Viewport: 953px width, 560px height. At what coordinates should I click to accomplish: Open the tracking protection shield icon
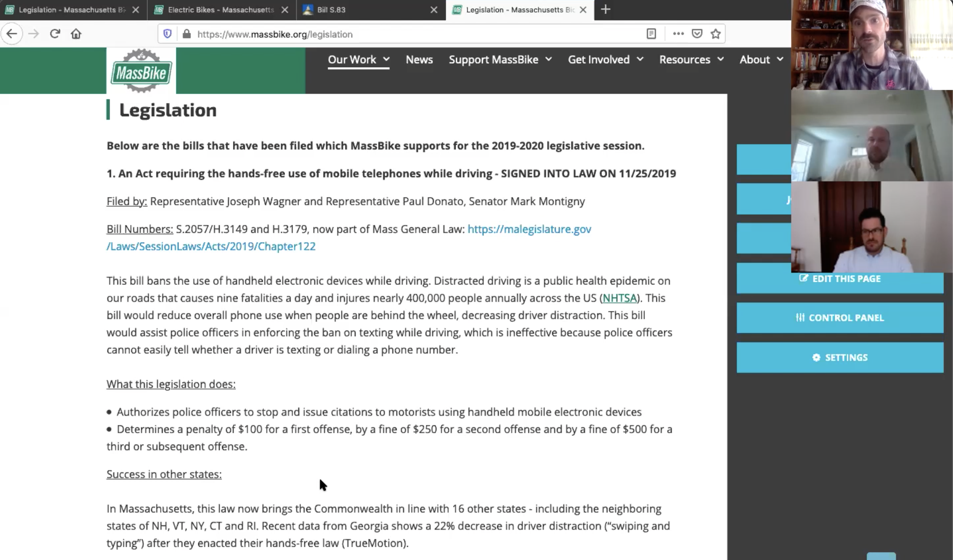coord(168,34)
